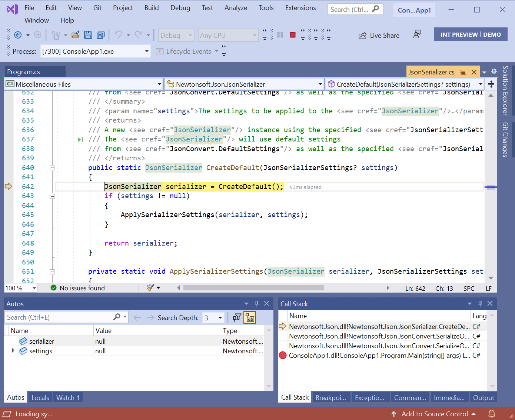Select the serializer row in Autos
The width and height of the screenshot is (515, 420).
coord(134,341)
